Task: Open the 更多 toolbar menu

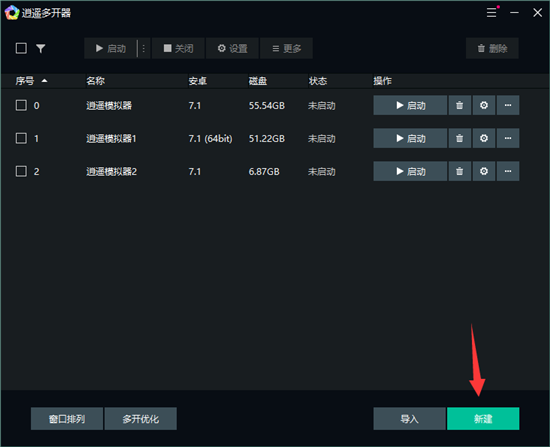Action: pos(287,48)
